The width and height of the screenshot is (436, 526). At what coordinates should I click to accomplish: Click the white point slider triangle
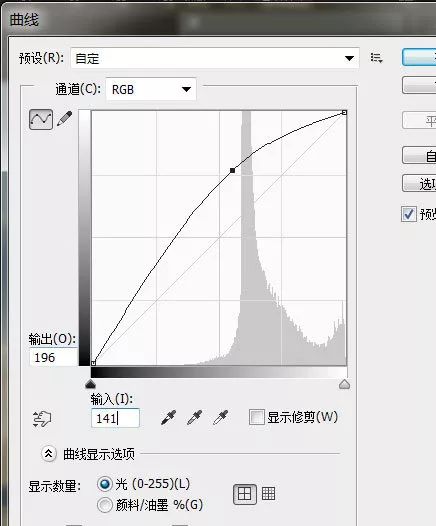point(344,384)
